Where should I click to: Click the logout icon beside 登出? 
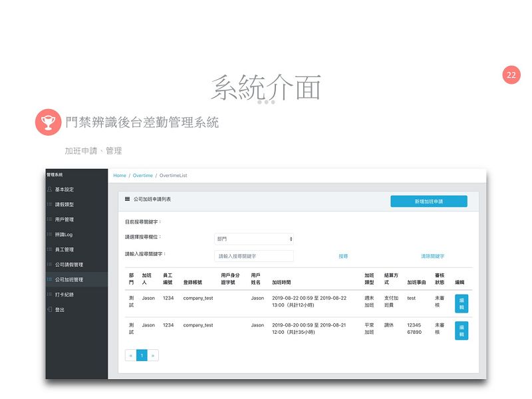(49, 309)
